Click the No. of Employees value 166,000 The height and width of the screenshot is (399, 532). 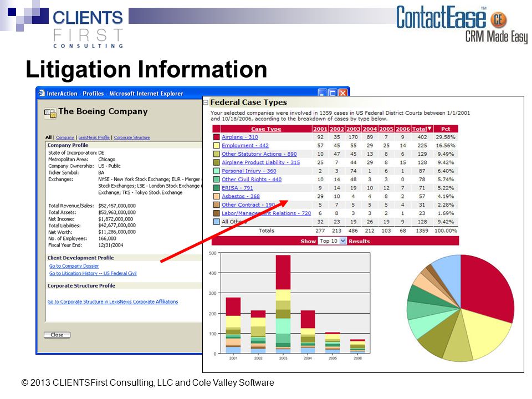coord(107,238)
